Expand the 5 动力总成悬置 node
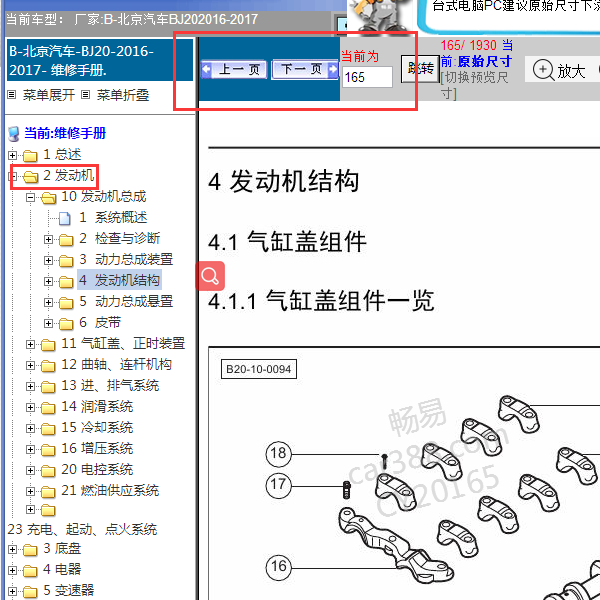Image resolution: width=600 pixels, height=600 pixels. [48, 302]
